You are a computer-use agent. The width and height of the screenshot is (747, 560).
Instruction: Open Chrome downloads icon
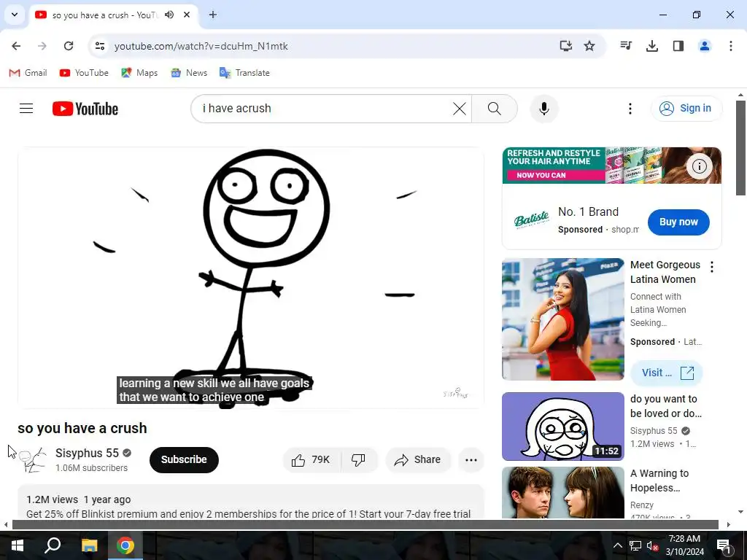pos(651,46)
